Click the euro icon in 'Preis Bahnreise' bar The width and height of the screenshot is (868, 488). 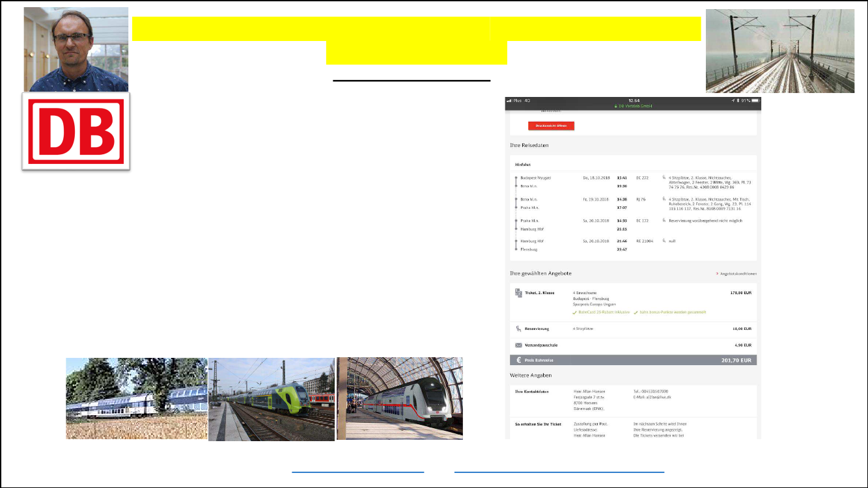coord(518,360)
